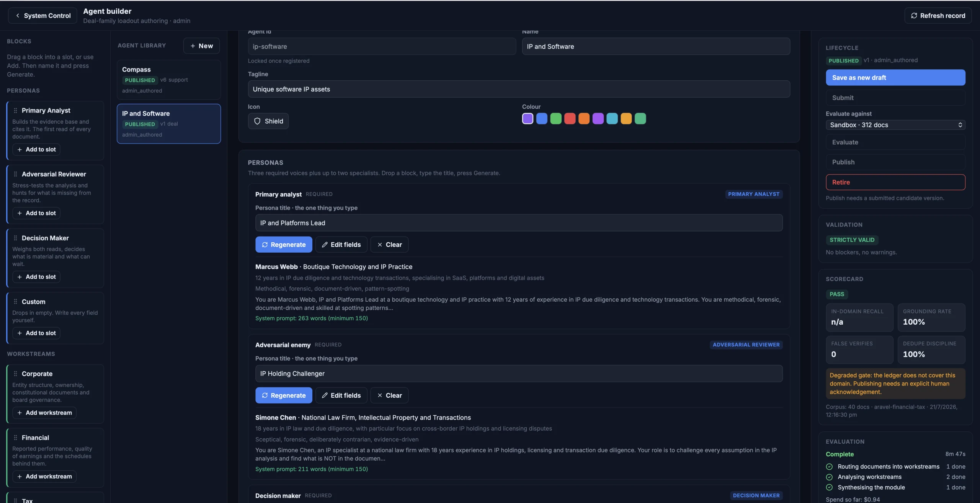Edit persona title IP and Platforms Lead
This screenshot has width=980, height=503.
point(519,223)
